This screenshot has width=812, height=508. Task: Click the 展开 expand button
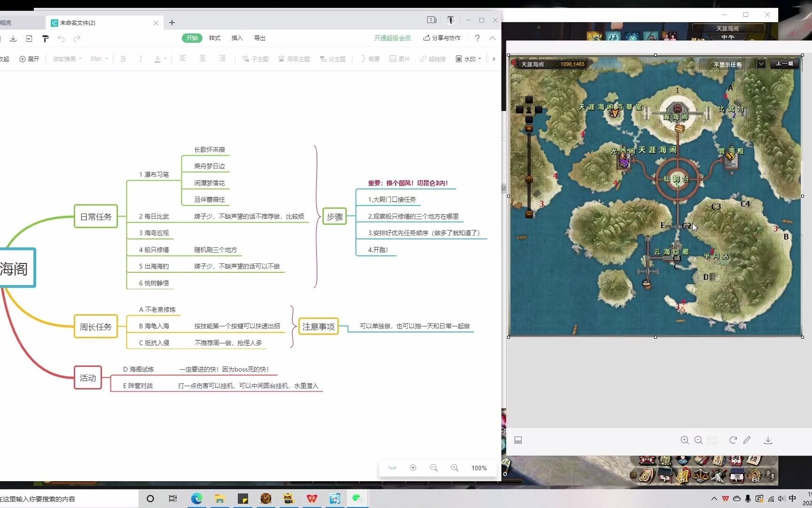(x=29, y=59)
